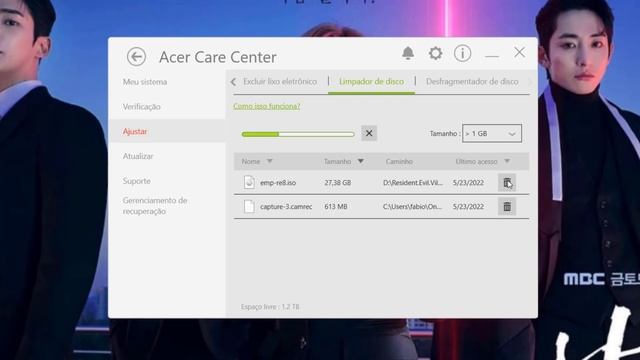The width and height of the screenshot is (640, 360).
Task: Go back using the circular arrow button
Action: coord(136,56)
